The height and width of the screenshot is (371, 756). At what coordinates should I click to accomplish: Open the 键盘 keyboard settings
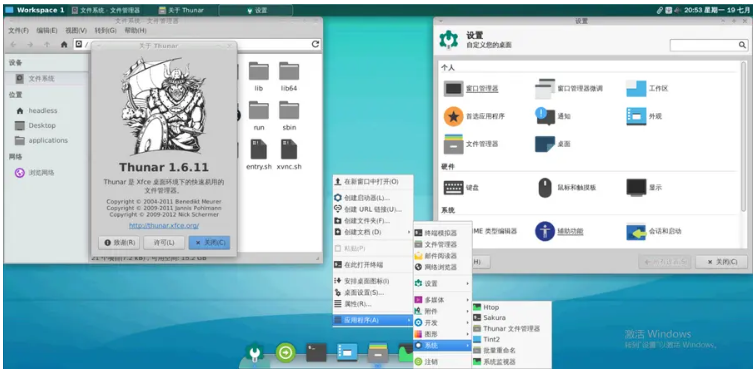(x=461, y=187)
